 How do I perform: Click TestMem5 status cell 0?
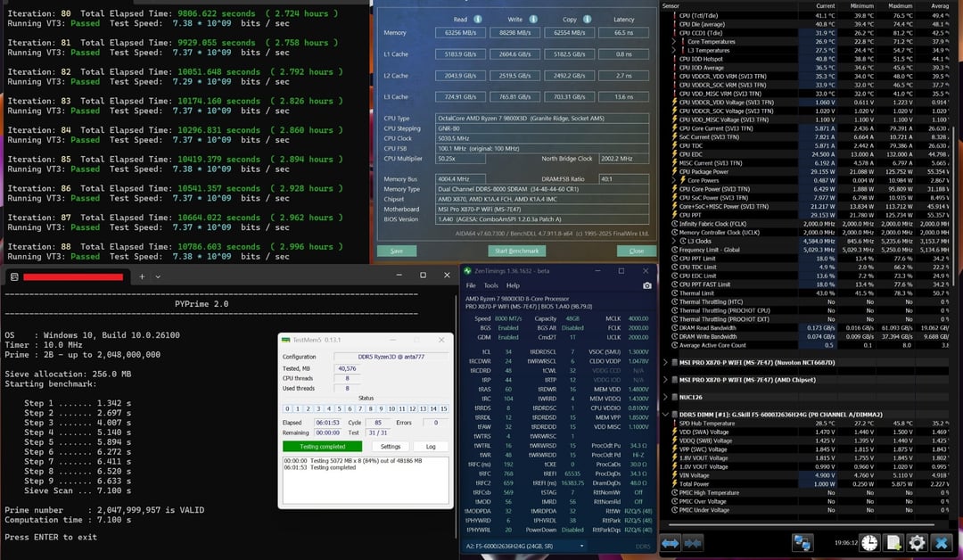pyautogui.click(x=287, y=409)
